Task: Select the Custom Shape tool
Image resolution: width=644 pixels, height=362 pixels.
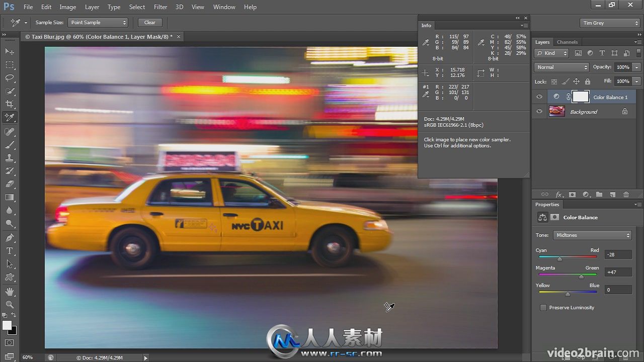Action: tap(10, 277)
